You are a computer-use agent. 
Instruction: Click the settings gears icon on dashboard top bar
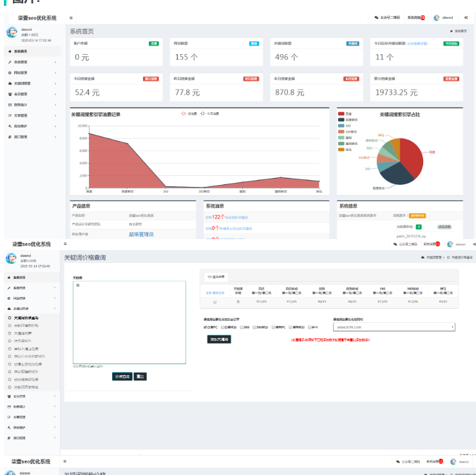click(x=466, y=18)
